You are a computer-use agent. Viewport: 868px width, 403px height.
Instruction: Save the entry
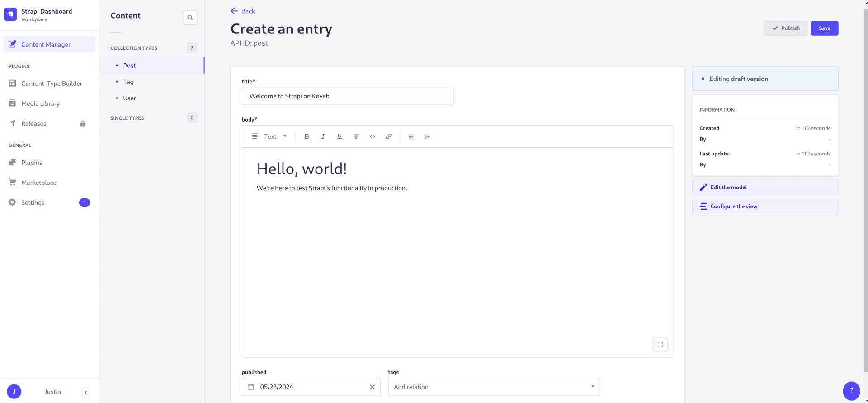(x=824, y=28)
